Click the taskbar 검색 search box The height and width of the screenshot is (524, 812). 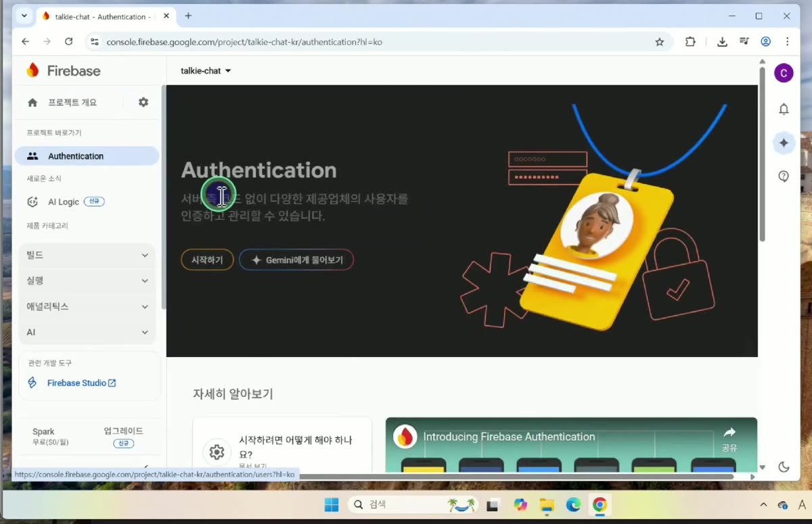413,505
